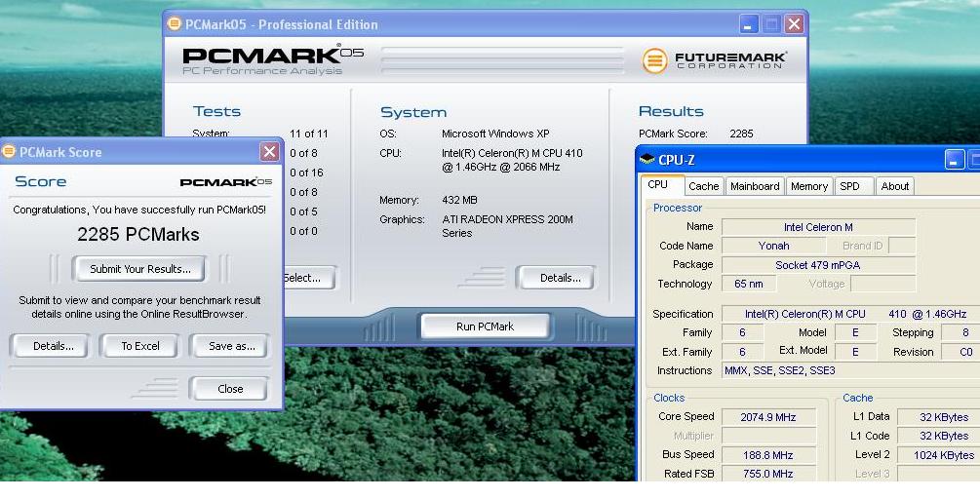Image resolution: width=980 pixels, height=499 pixels.
Task: Click the Futuremark Corporation logo
Action: [x=715, y=60]
